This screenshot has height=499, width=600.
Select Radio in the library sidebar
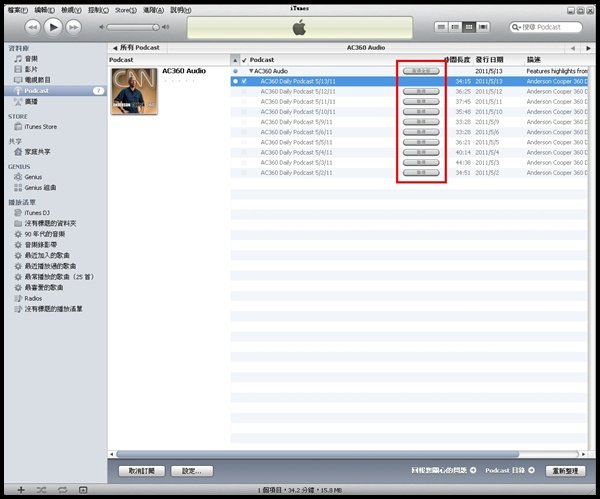(31, 101)
